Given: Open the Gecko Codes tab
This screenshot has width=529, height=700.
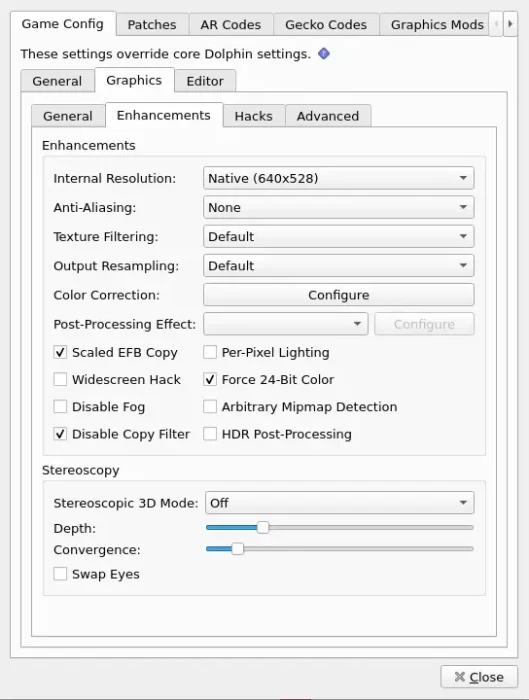Looking at the screenshot, I should (326, 24).
